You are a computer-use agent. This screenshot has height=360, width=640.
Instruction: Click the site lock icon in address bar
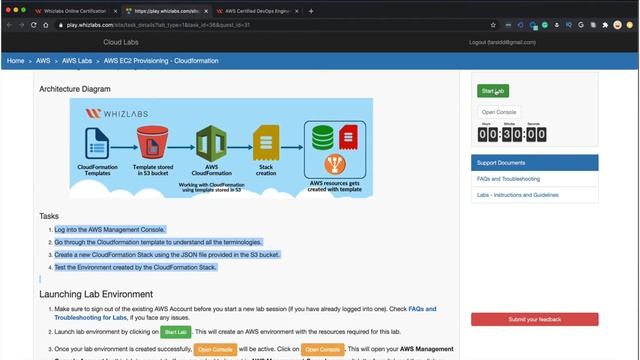[61, 25]
